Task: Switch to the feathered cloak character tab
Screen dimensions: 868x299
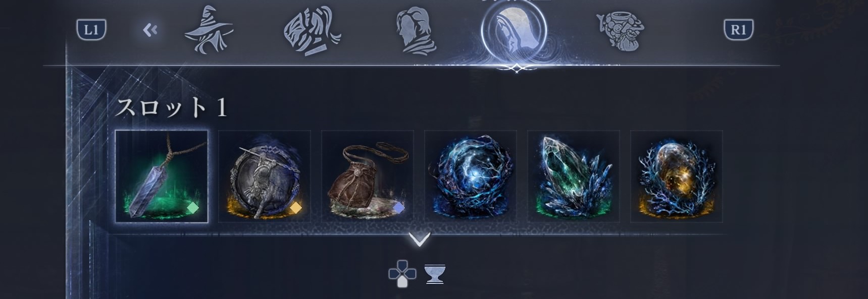Action: [x=312, y=31]
